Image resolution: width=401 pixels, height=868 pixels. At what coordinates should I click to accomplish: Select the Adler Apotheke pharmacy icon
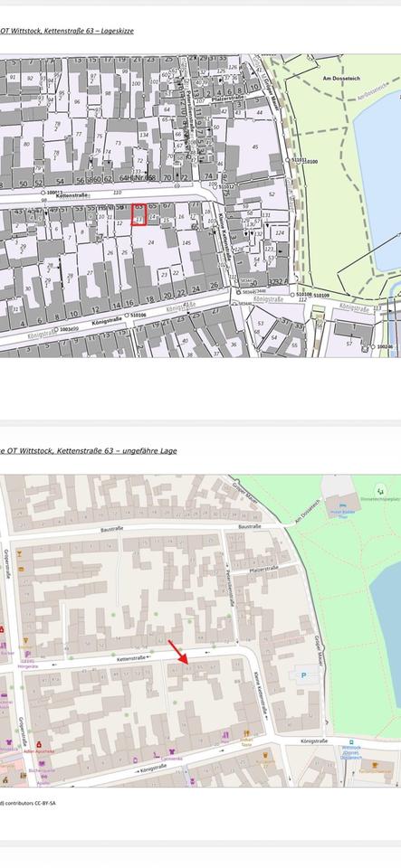(39, 744)
